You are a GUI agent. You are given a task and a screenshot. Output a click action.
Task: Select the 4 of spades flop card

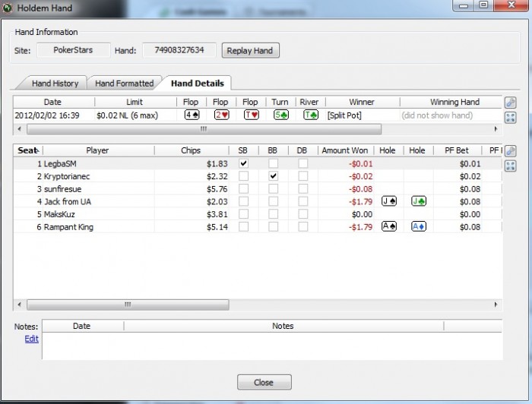pyautogui.click(x=192, y=115)
